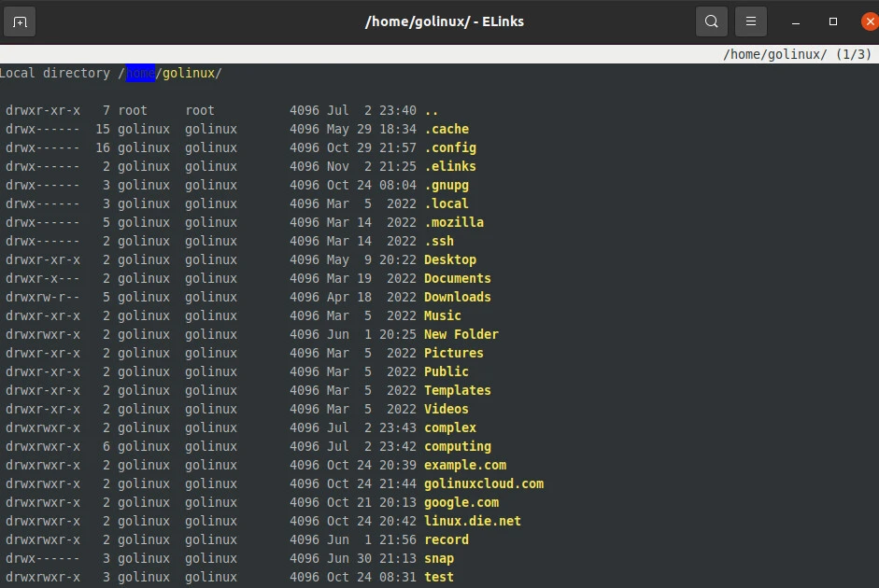
Task: Open the golinuxcloud.com directory
Action: [x=484, y=483]
